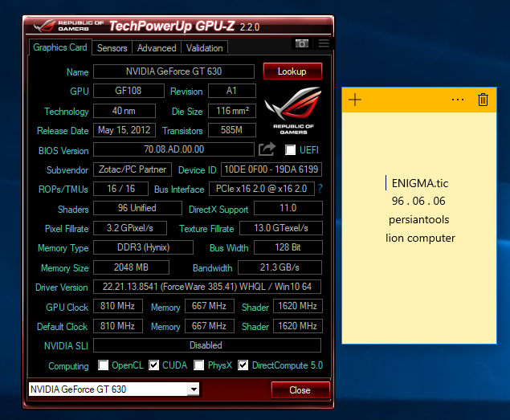Click the screenshot camera icon in GPU-Z

pos(301,43)
